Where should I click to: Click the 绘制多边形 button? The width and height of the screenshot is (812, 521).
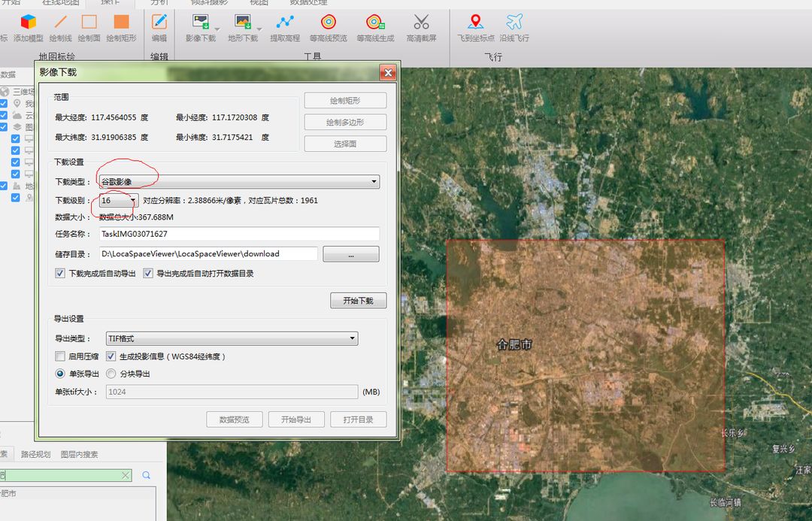pos(345,122)
